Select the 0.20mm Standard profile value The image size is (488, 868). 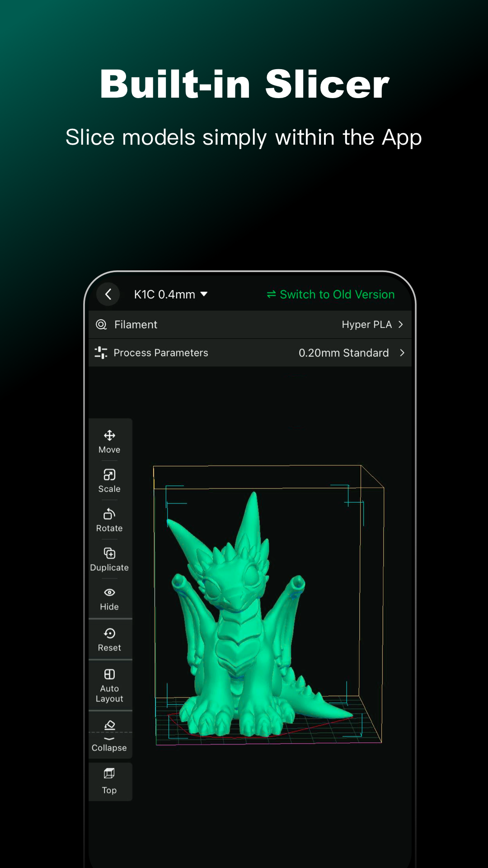[343, 353]
